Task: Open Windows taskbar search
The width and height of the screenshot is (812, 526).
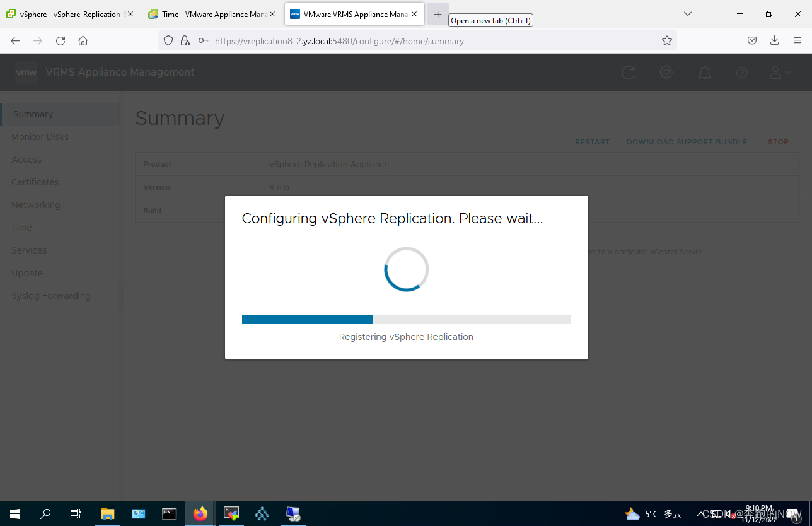Action: (x=45, y=513)
